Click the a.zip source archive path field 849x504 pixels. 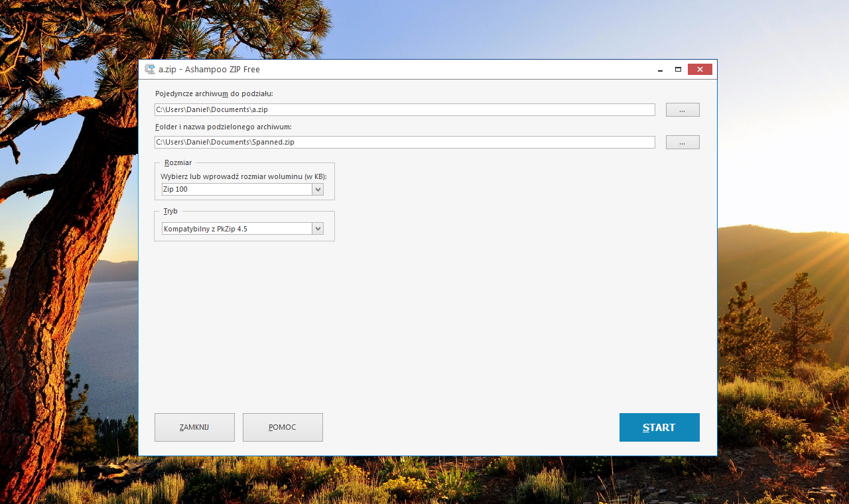coord(405,109)
